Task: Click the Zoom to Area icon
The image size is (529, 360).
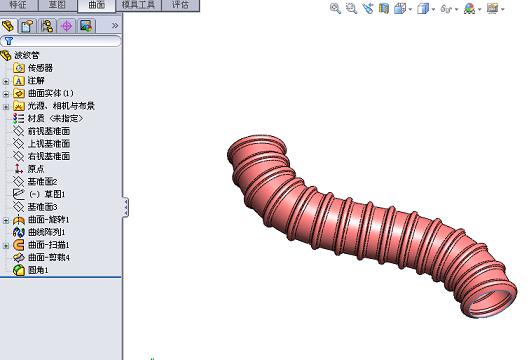Action: click(x=352, y=8)
